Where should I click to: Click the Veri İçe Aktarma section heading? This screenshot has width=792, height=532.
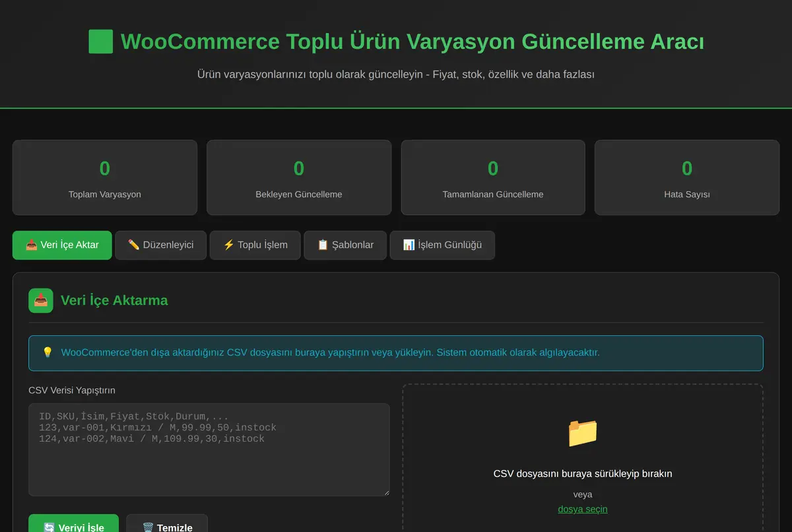tap(114, 300)
